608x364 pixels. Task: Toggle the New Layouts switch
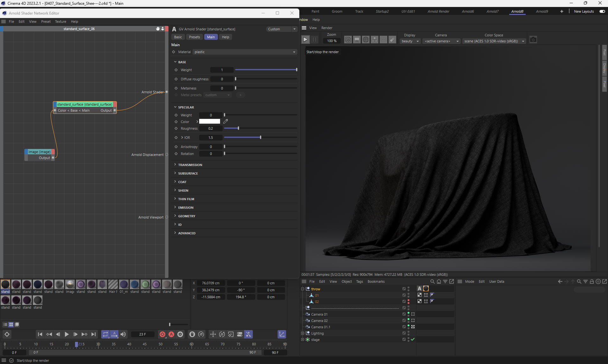click(x=602, y=11)
